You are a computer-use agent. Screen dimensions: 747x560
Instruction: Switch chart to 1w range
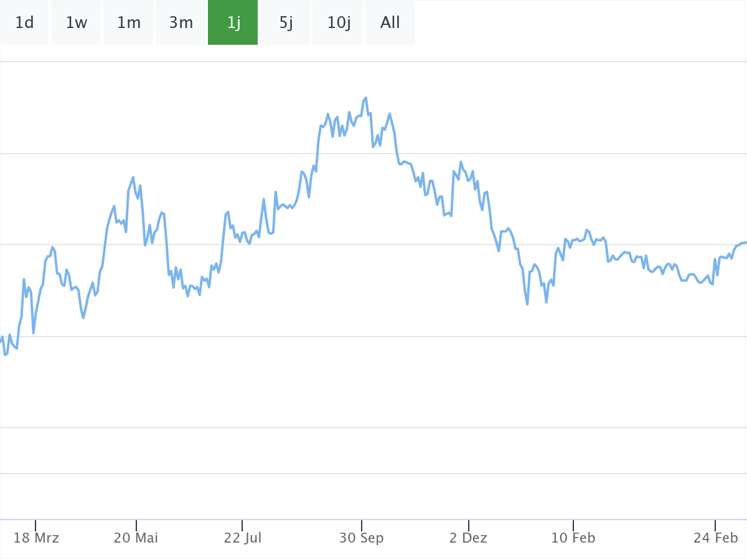click(x=77, y=23)
